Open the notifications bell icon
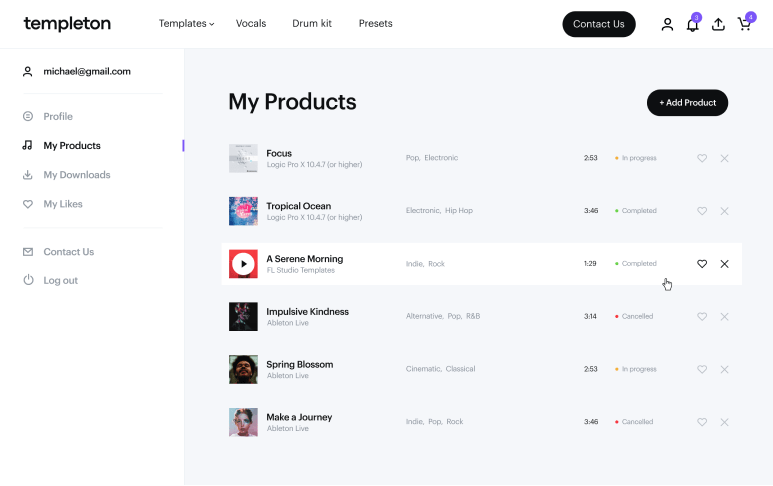Viewport: 773px width, 486px height. (x=692, y=25)
